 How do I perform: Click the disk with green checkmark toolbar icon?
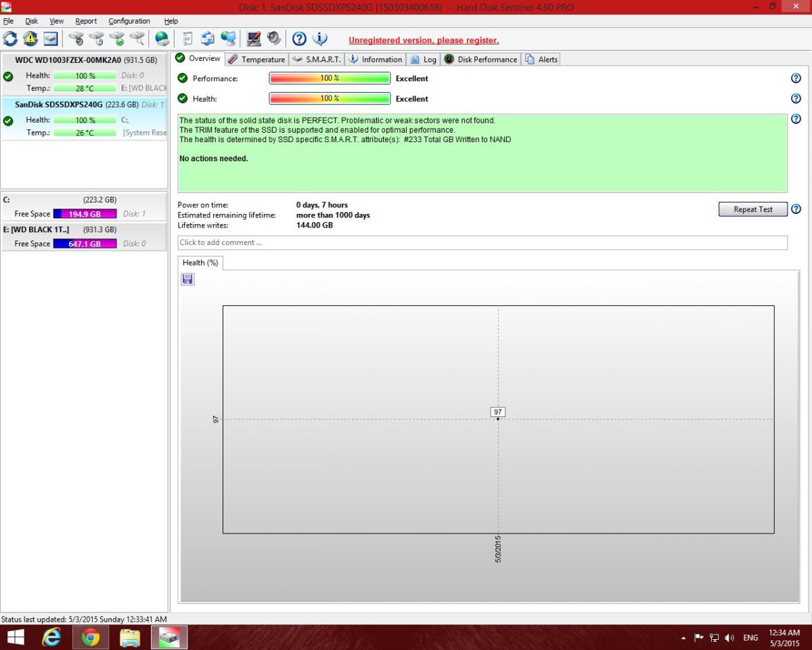point(116,39)
